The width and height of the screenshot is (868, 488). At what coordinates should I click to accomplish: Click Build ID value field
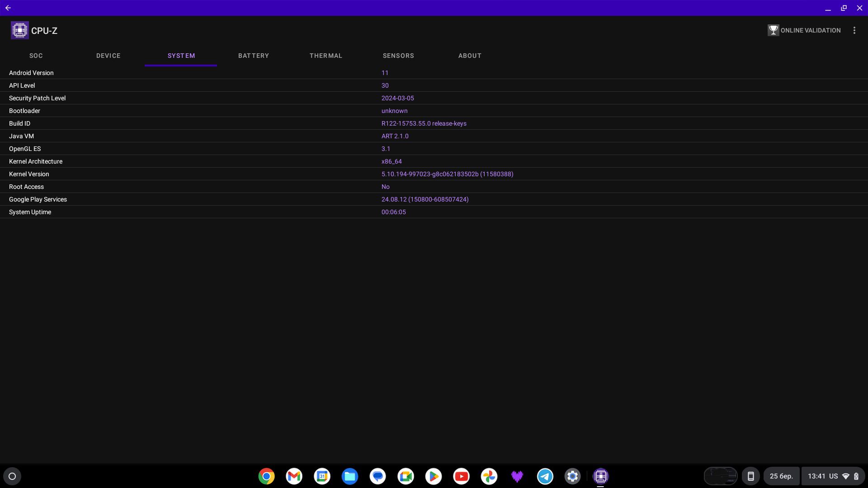click(x=424, y=123)
